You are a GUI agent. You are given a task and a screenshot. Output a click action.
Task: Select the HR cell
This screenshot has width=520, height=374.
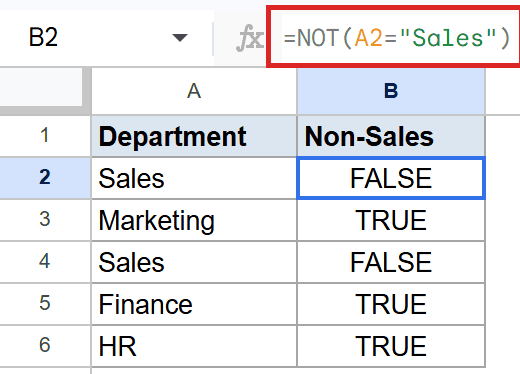pyautogui.click(x=194, y=346)
